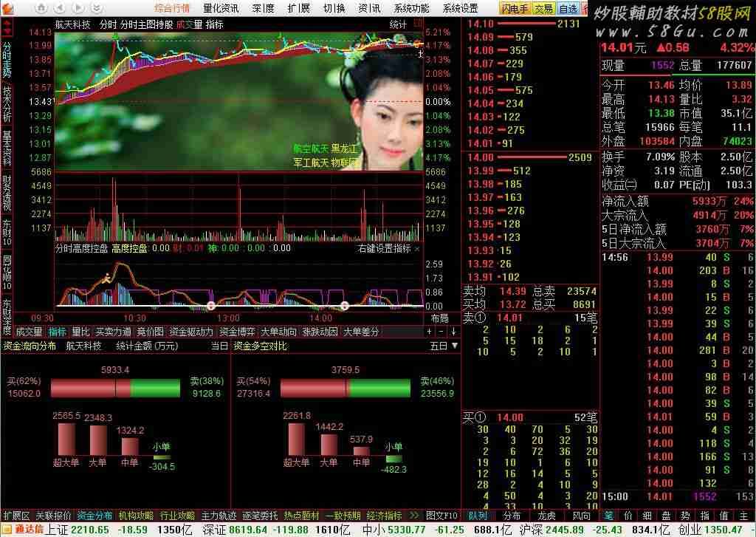Viewport: 756px width, 537px height.
Task: Select the 分时走势 sidebar tab
Action: click(x=7, y=60)
